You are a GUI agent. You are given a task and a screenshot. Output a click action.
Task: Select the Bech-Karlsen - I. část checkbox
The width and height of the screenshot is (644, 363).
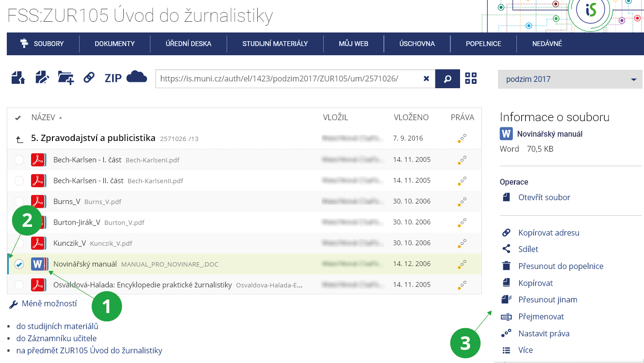tap(19, 160)
